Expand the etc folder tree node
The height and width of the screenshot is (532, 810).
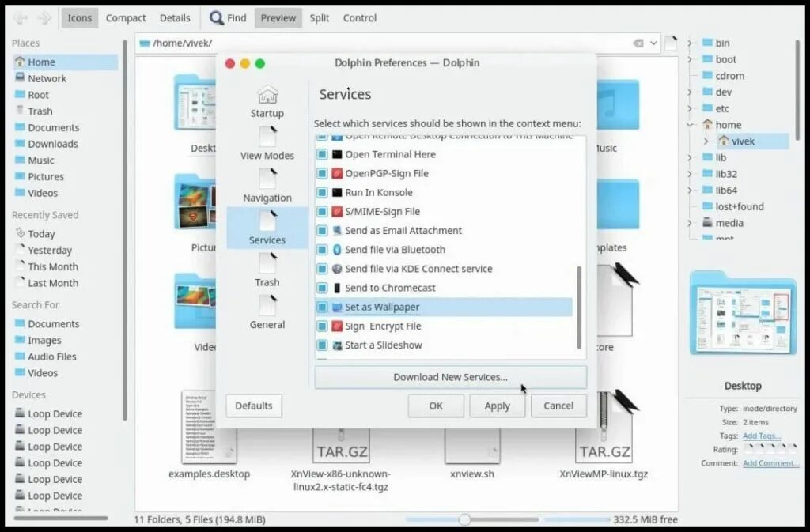pos(690,109)
